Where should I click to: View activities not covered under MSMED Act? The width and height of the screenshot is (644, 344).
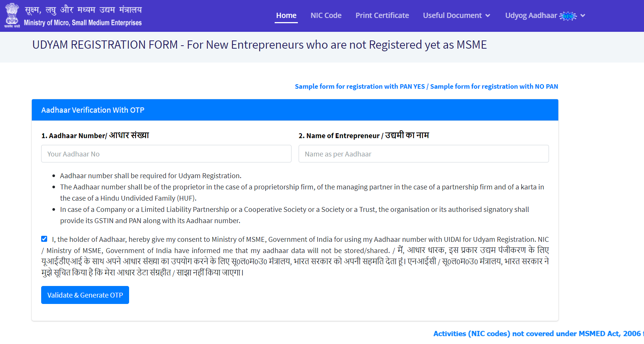tap(537, 334)
